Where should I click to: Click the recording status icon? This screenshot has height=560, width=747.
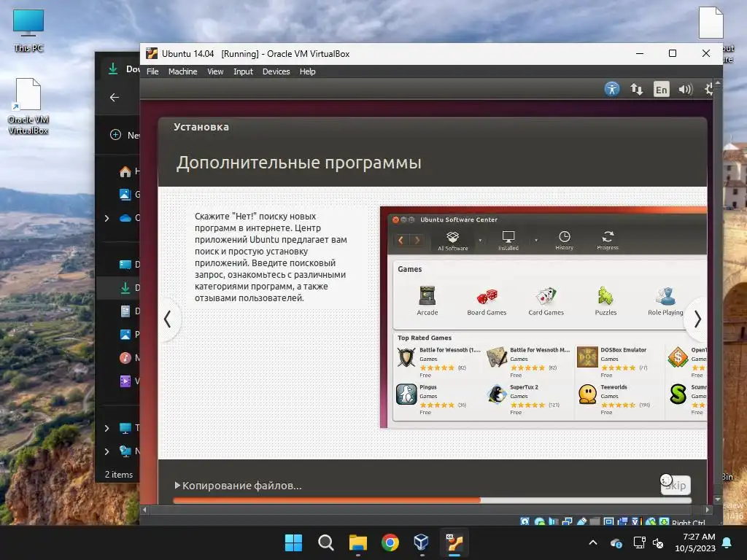tap(623, 521)
